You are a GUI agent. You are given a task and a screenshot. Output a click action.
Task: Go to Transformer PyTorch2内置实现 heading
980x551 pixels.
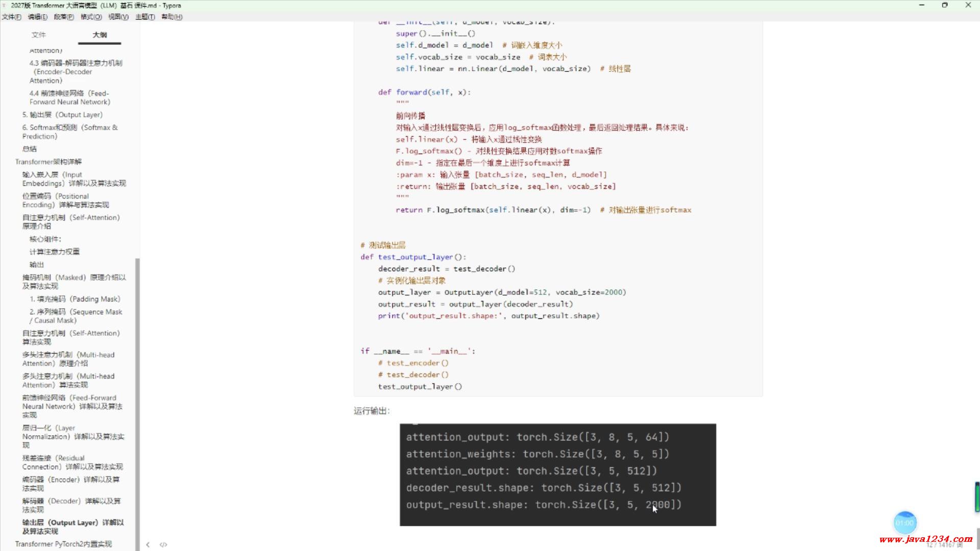tap(63, 544)
